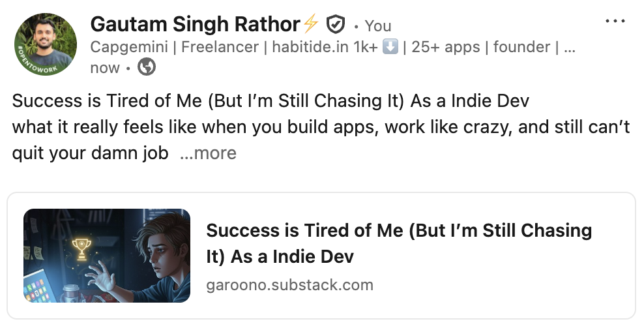This screenshot has height=330, width=644.
Task: Click the "You" label next to the name
Action: point(378,26)
